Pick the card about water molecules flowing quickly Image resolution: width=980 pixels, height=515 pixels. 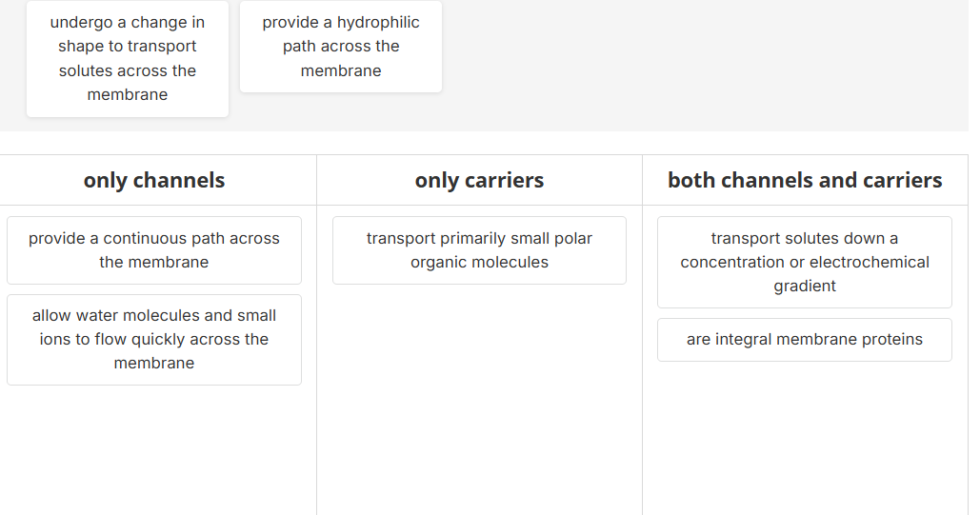[154, 340]
